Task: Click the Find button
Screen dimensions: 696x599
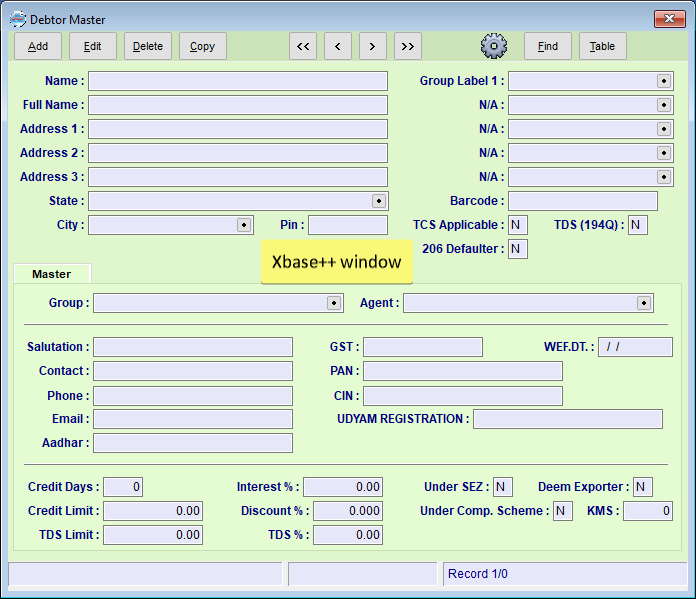Action: (x=548, y=46)
